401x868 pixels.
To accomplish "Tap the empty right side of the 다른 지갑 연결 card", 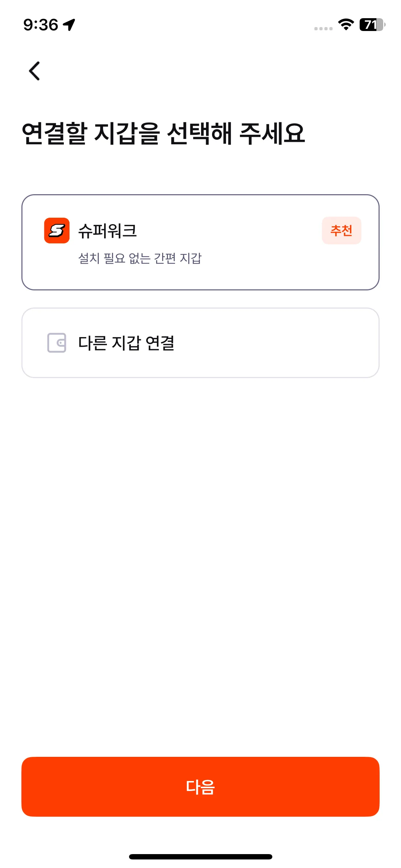I will point(285,343).
